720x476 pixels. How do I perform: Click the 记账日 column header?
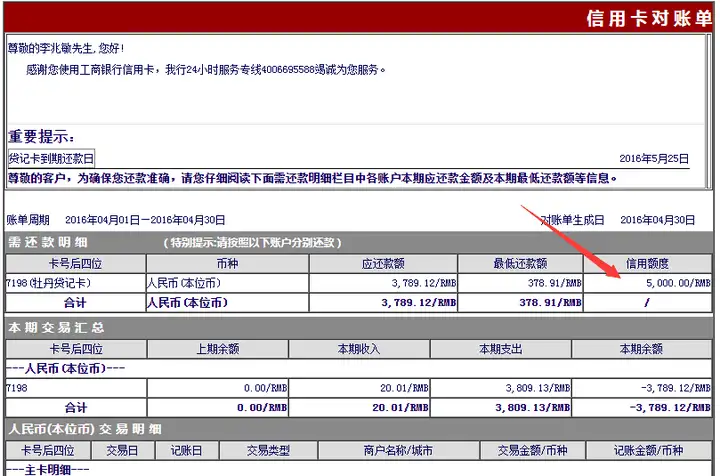186,451
